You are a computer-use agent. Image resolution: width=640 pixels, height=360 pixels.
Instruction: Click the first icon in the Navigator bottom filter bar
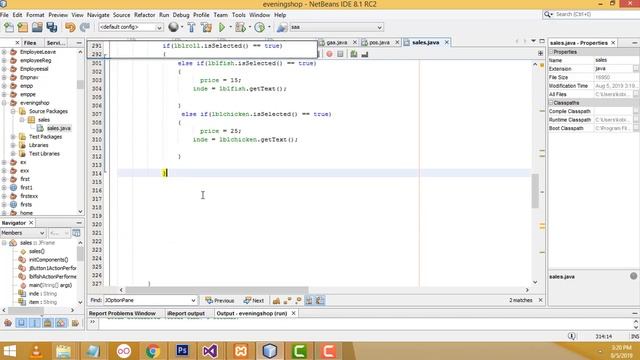tap(8, 323)
